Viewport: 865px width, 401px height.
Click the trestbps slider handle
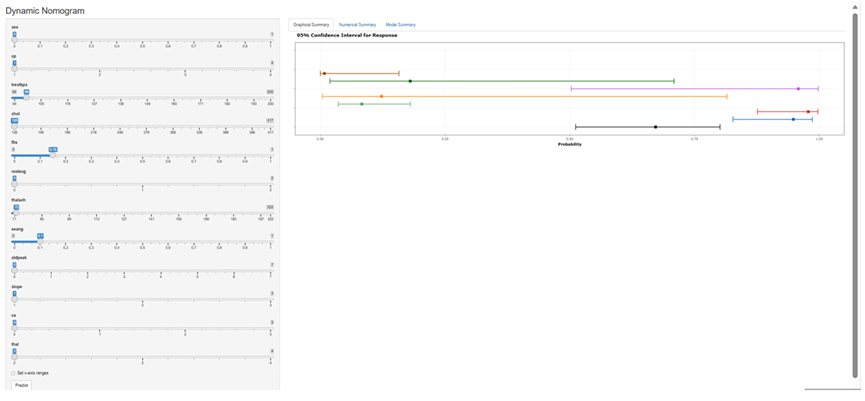click(27, 98)
